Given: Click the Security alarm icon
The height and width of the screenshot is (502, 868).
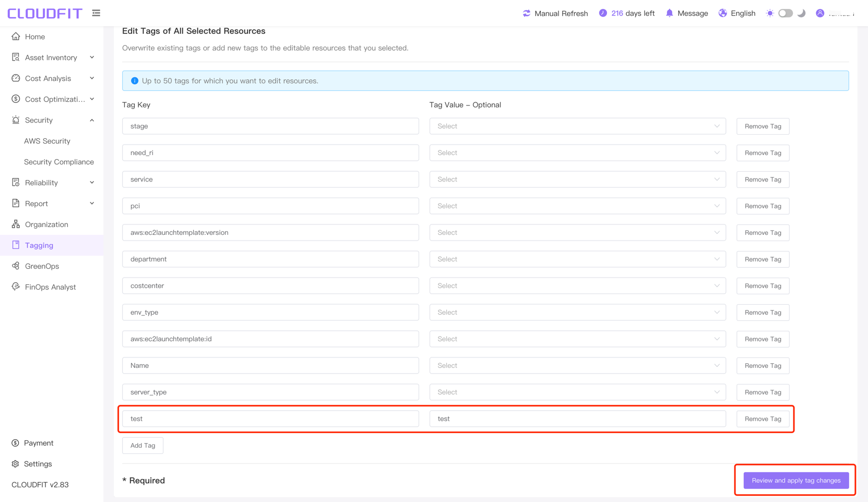Looking at the screenshot, I should [x=16, y=120].
